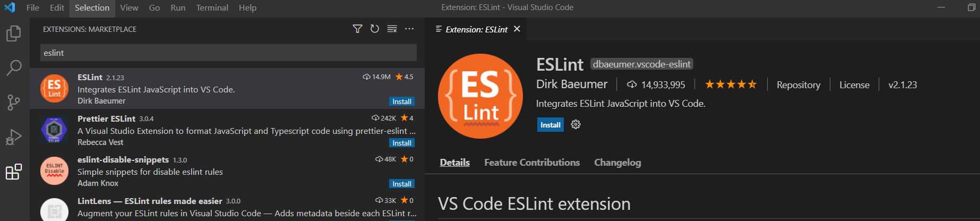Open the Explorer view in activity bar

(x=13, y=33)
